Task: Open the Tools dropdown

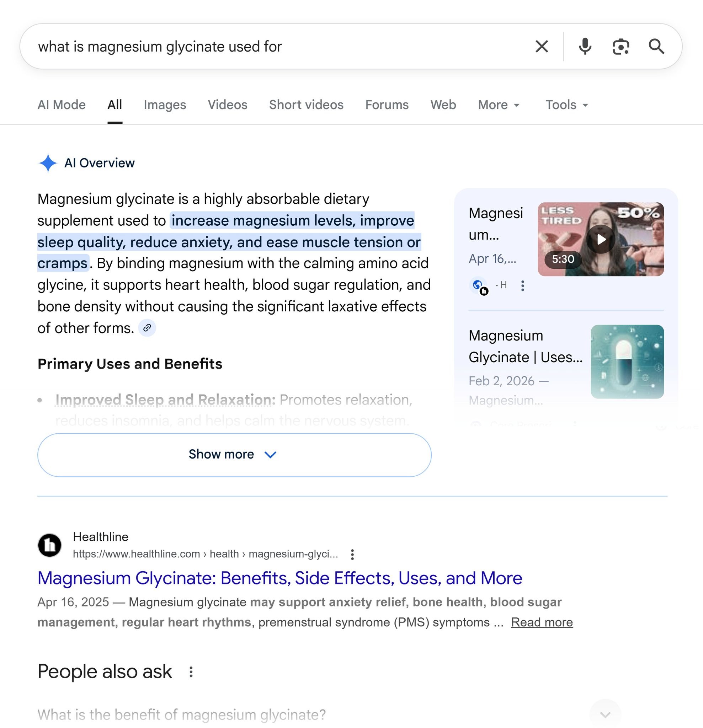Action: 565,105
